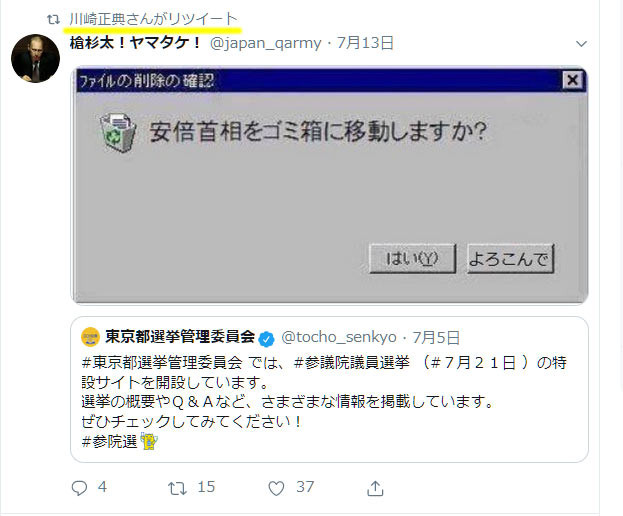The height and width of the screenshot is (516, 623).
Task: Close the ファイルの削除の確認 dialog with X
Action: (573, 80)
